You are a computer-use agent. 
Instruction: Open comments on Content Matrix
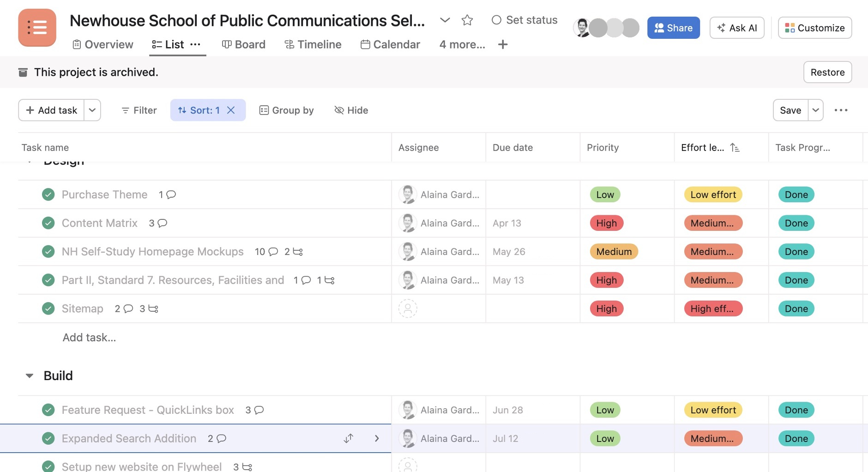pyautogui.click(x=158, y=223)
